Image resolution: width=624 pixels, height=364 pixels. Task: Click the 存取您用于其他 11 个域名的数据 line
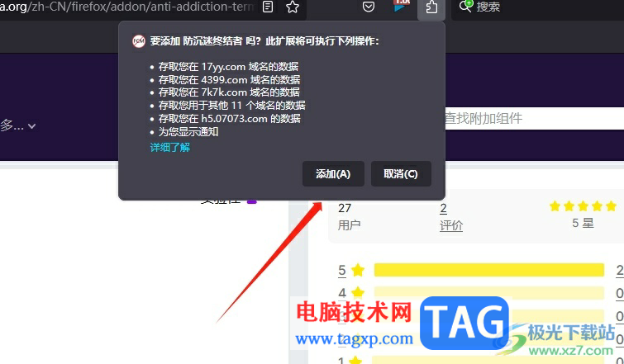click(x=232, y=106)
